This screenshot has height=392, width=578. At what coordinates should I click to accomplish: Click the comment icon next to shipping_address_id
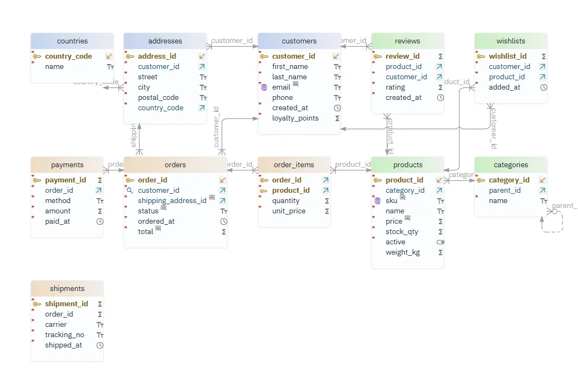[x=212, y=198]
